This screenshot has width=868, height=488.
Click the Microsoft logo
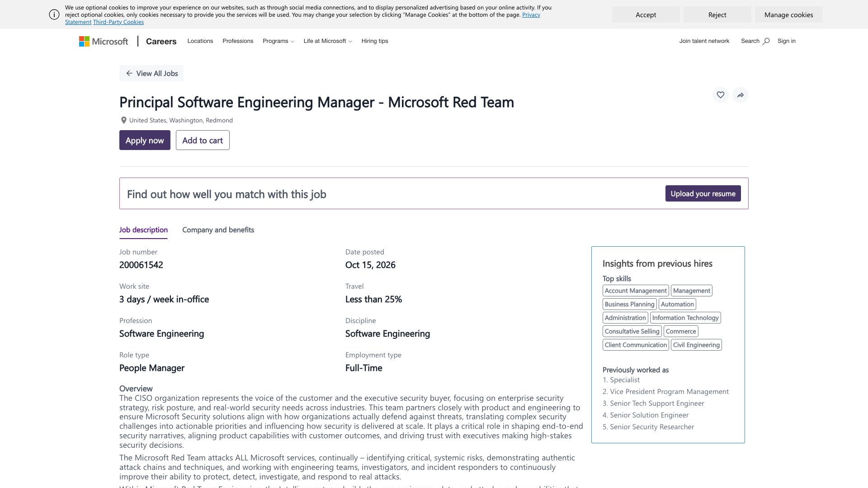pos(104,41)
